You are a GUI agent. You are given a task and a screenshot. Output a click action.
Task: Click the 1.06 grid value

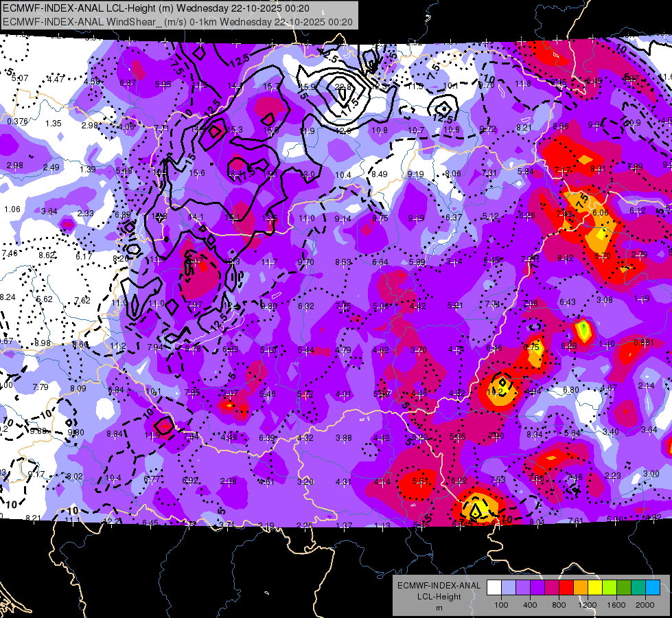click(x=12, y=209)
